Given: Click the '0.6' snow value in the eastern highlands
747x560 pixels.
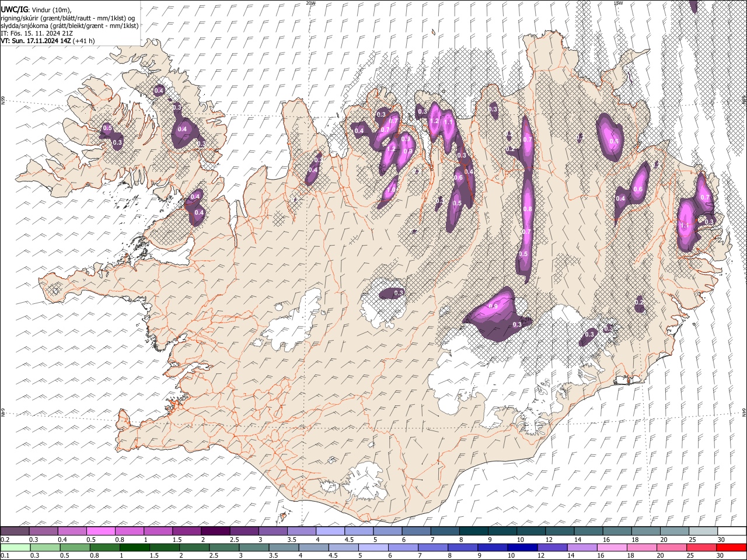Looking at the screenshot, I should pyautogui.click(x=638, y=189).
